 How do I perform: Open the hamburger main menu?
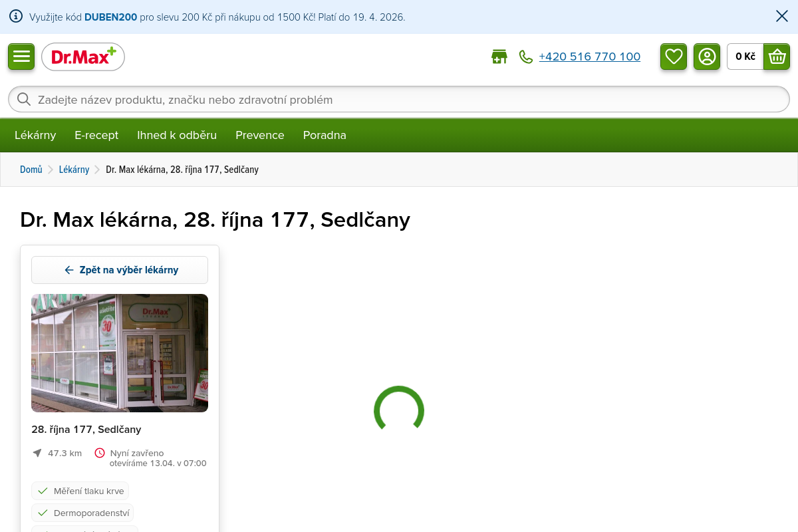click(21, 57)
